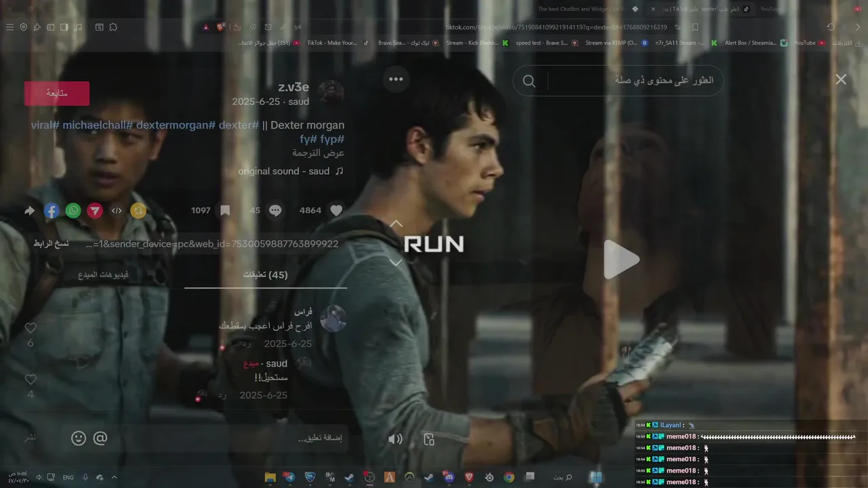
Task: Play the video with the large play button
Action: pyautogui.click(x=621, y=260)
